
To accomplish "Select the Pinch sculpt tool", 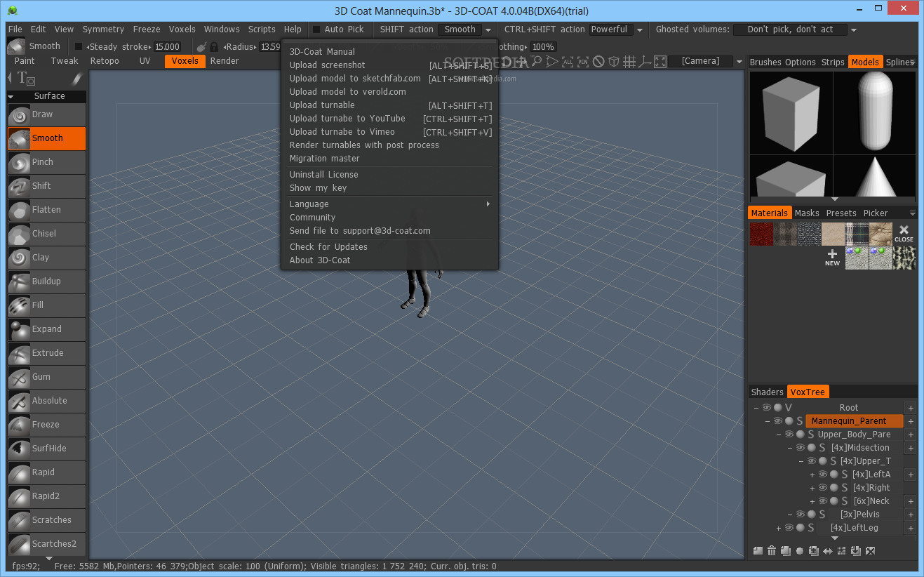I will 46,162.
